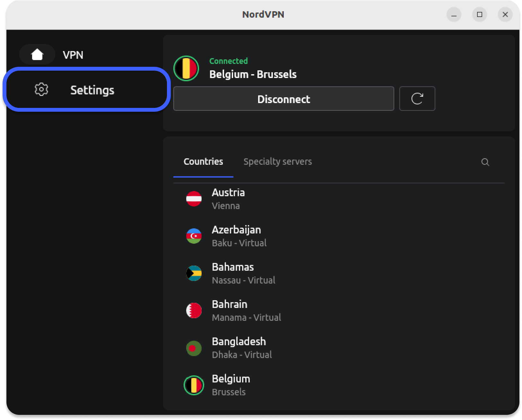Choose the Bahrain Manama - Virtual entry
522x420 pixels.
246,311
